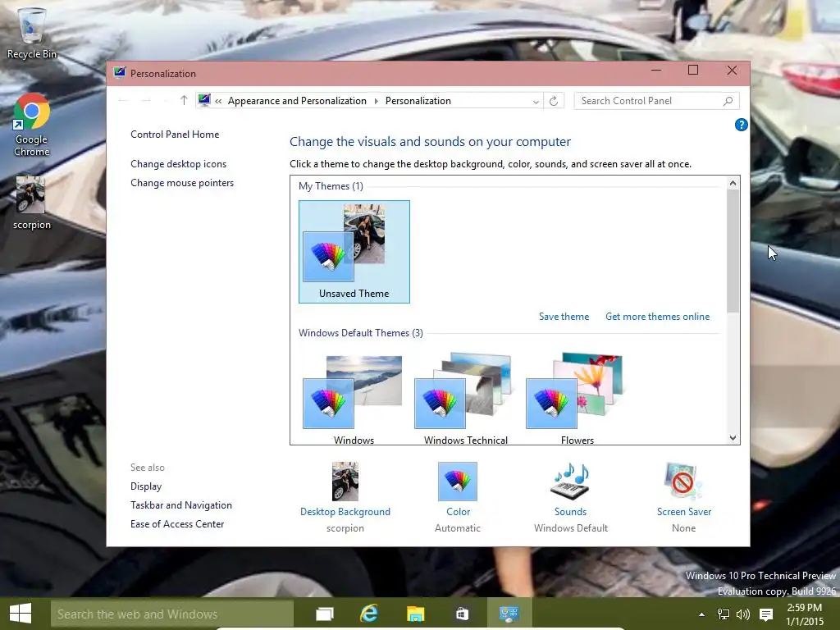Screen dimensions: 840x630
Task: Open Ease of Access Center link
Action: click(177, 524)
